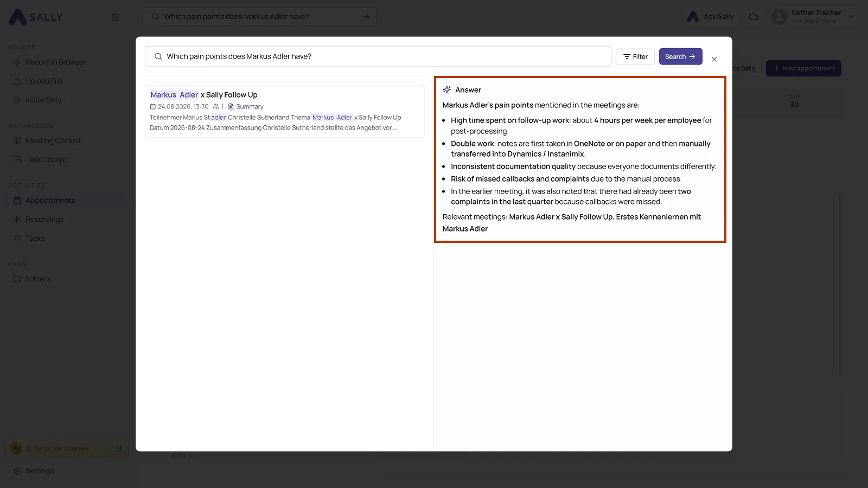
Task: Open Erstes Kennenlernen mit Markus Adler meeting
Action: click(572, 223)
